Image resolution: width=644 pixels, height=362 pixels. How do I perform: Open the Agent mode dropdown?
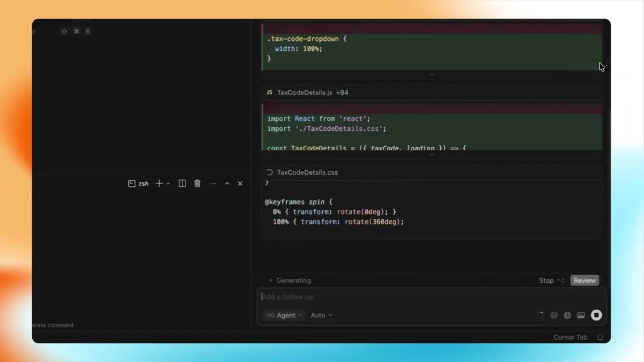[286, 315]
